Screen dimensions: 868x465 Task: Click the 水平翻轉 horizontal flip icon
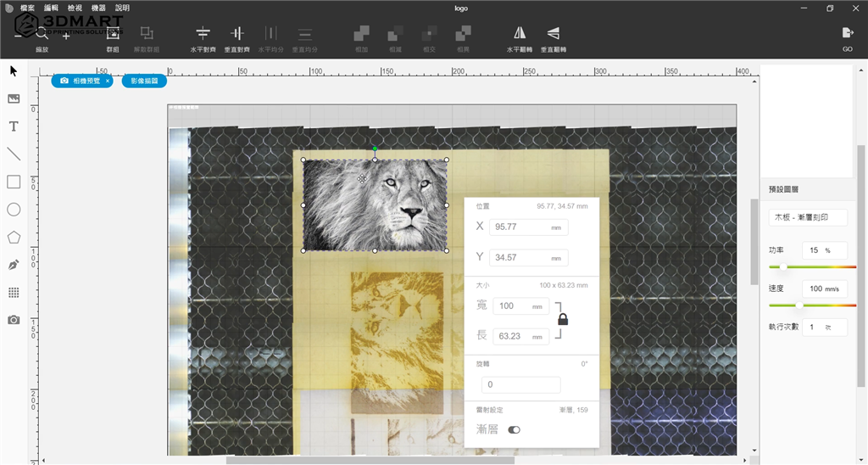[520, 33]
